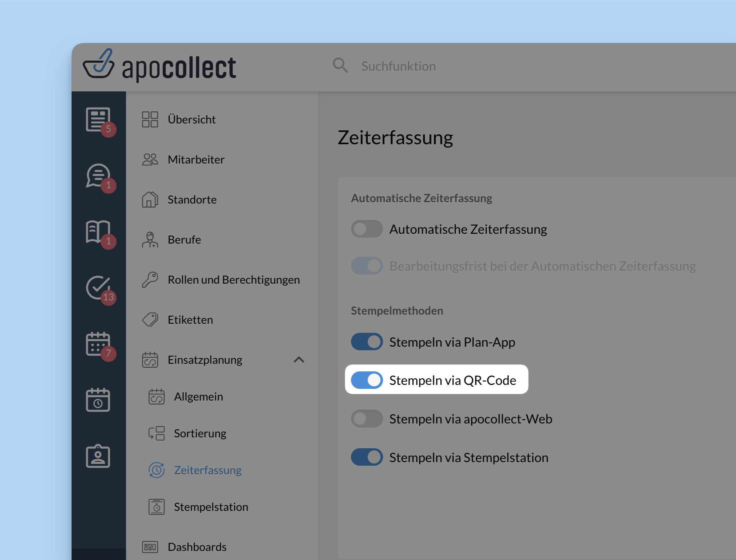This screenshot has height=560, width=736.
Task: Open the news feed icon with badge 5
Action: (98, 119)
